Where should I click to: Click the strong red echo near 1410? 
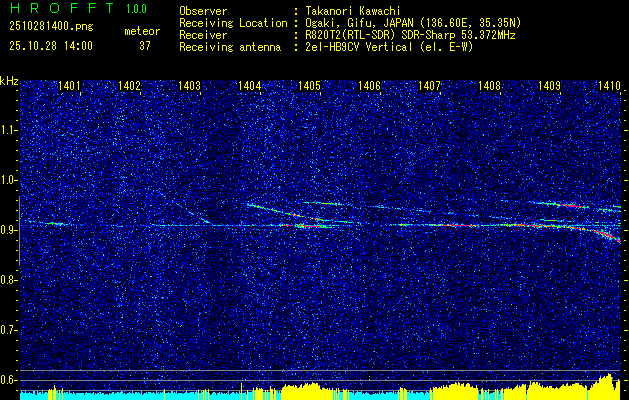[607, 235]
